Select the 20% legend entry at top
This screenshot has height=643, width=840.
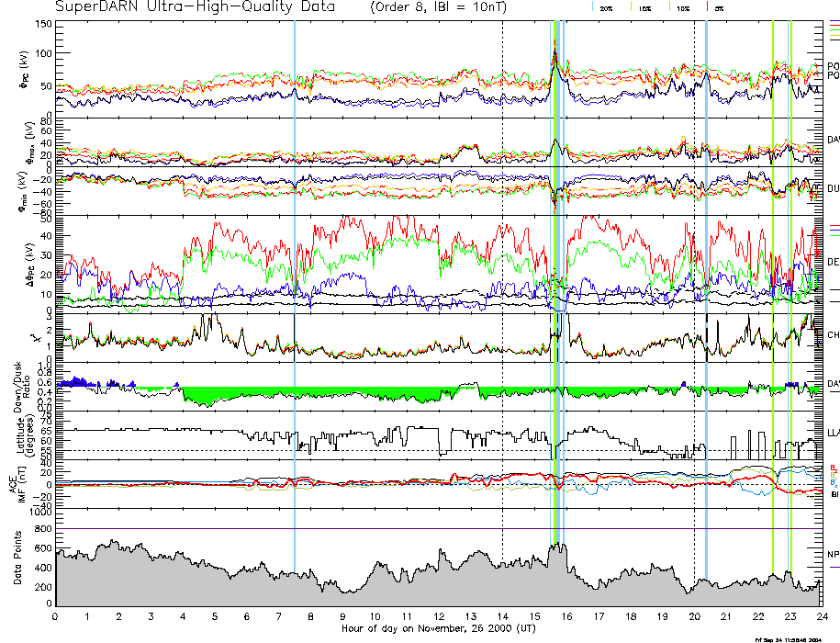pyautogui.click(x=606, y=7)
